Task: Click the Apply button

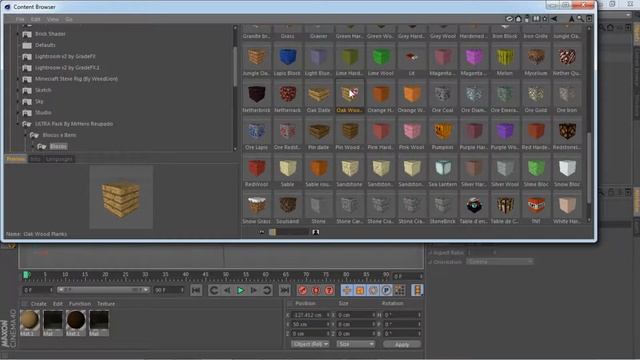Action: coord(402,344)
